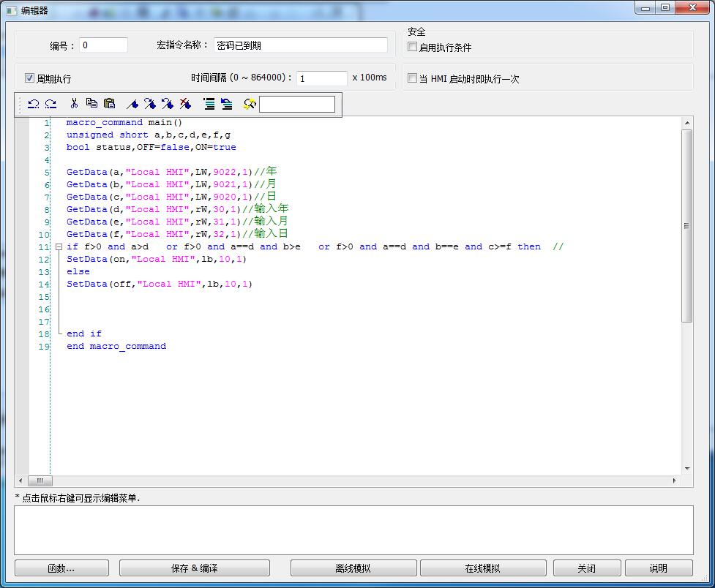Image resolution: width=715 pixels, height=588 pixels.
Task: Click the Redo arrow icon
Action: pos(51,104)
